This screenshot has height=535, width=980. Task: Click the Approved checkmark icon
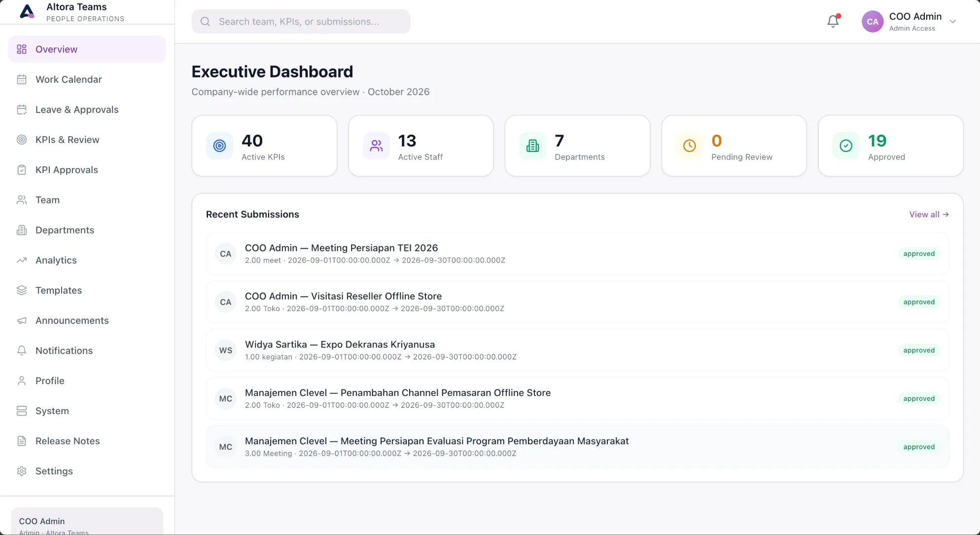846,146
